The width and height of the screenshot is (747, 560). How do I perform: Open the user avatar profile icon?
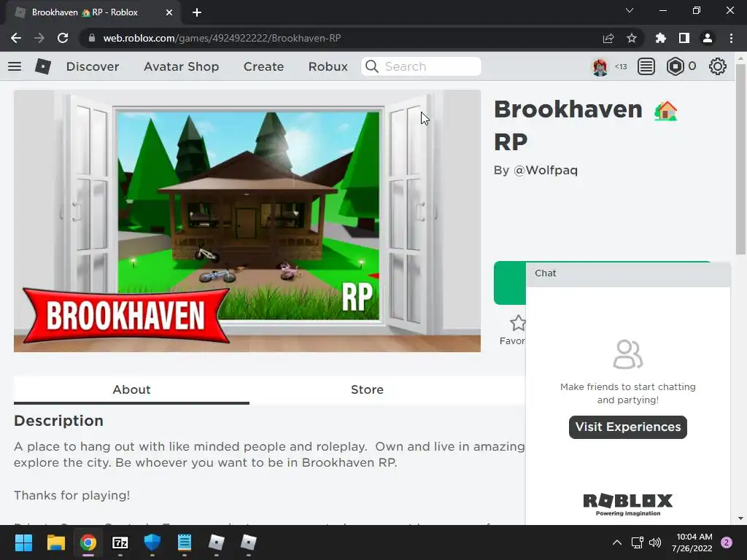600,66
